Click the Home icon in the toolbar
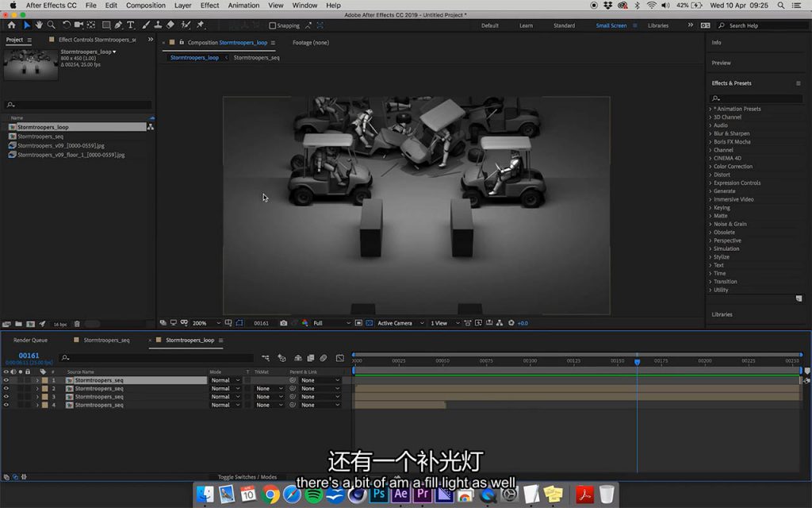Viewport: 812px width, 508px height. coord(11,25)
